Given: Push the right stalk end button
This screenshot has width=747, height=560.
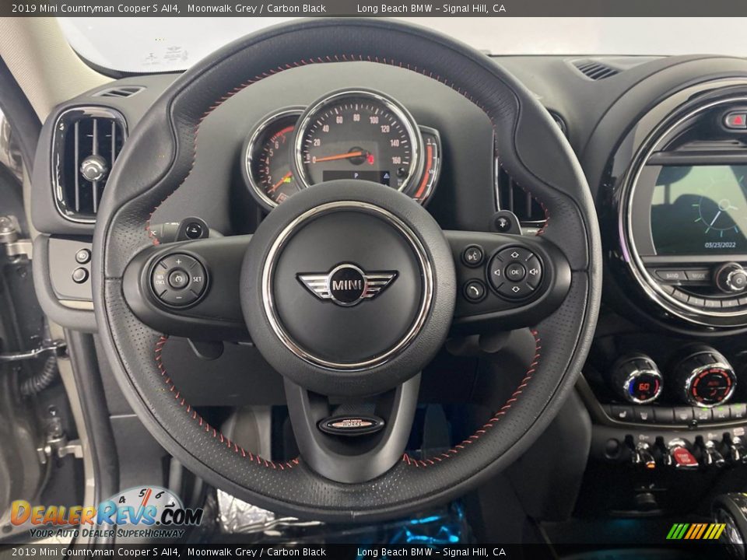Looking at the screenshot, I should click(503, 223).
